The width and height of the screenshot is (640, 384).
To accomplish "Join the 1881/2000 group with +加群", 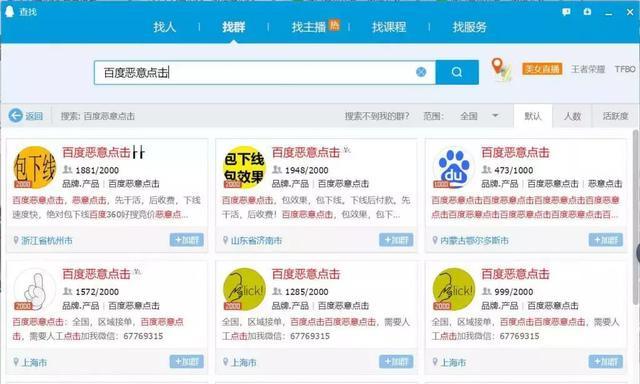I will [x=187, y=240].
